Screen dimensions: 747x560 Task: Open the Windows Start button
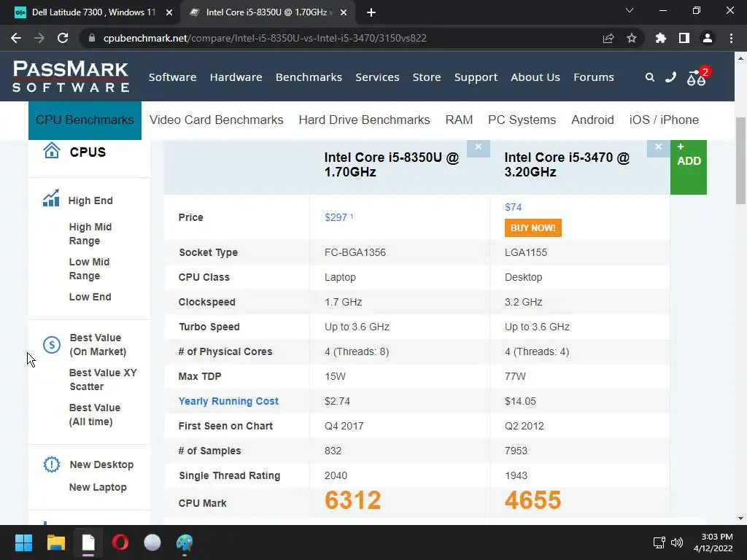pos(23,542)
